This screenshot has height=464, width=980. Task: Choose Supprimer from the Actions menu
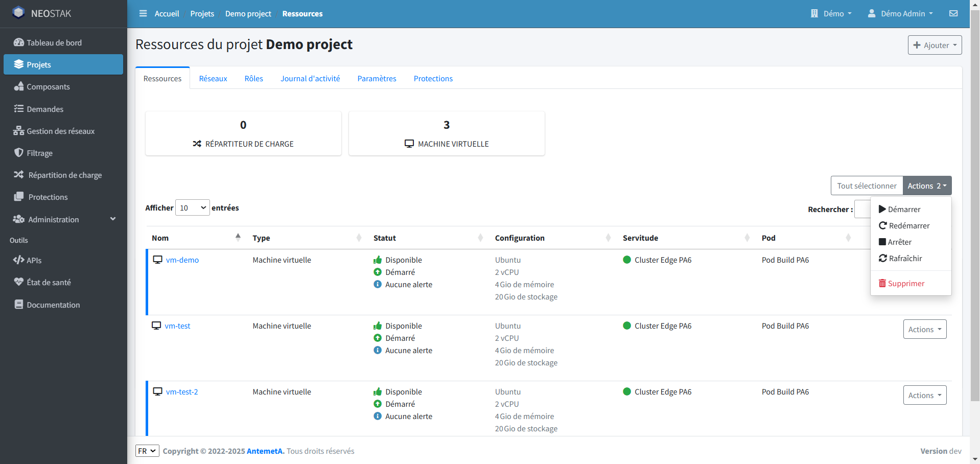[x=905, y=283]
